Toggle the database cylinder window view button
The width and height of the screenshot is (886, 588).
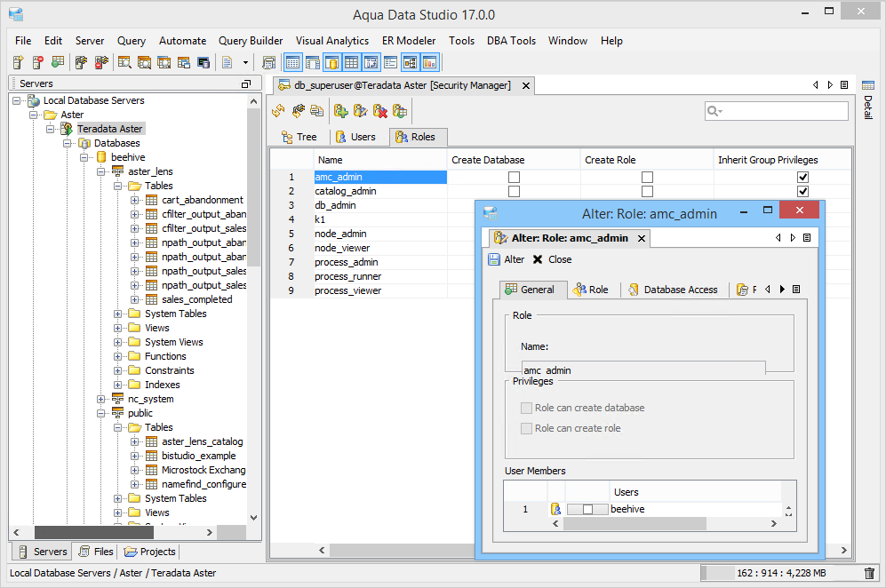(332, 62)
